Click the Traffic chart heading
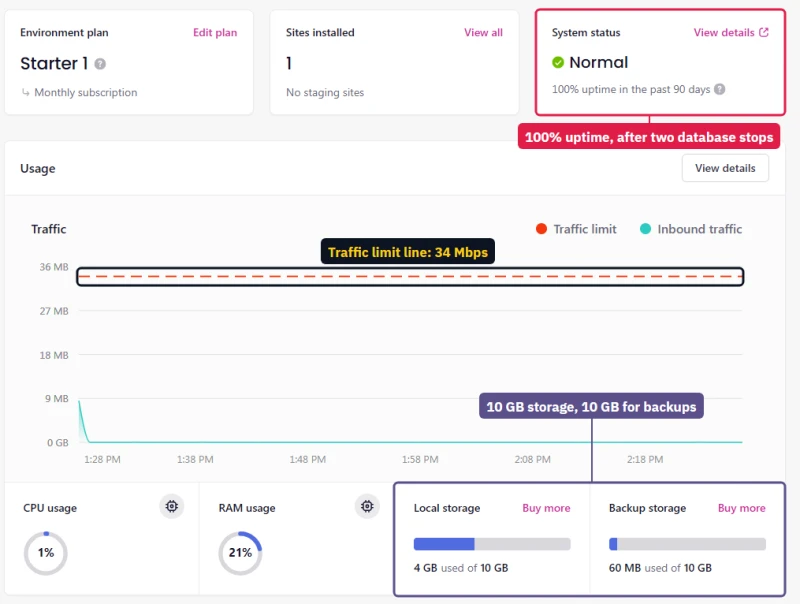Screen dimensions: 800x604 point(48,229)
